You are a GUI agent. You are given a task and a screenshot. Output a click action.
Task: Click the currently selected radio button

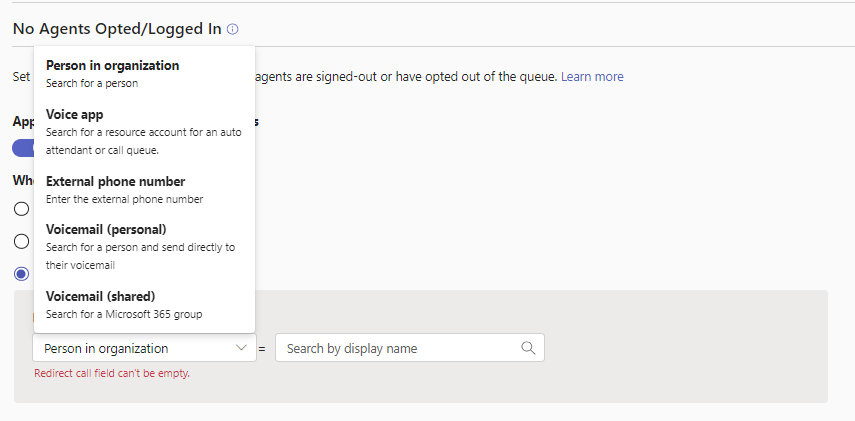(21, 273)
